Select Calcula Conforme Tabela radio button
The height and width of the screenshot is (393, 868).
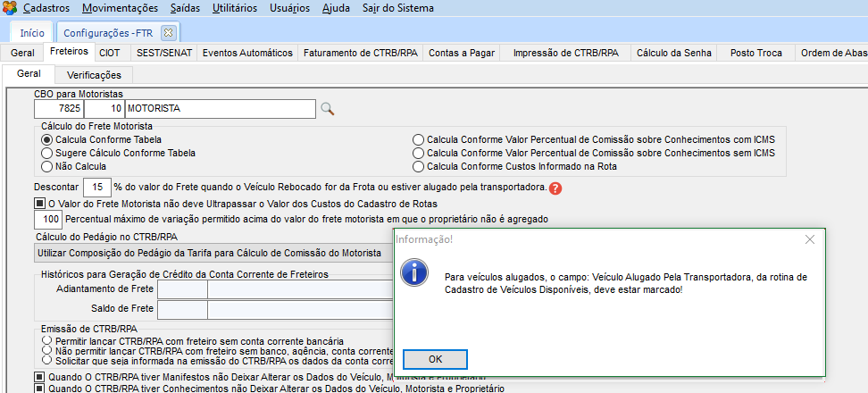[47, 139]
